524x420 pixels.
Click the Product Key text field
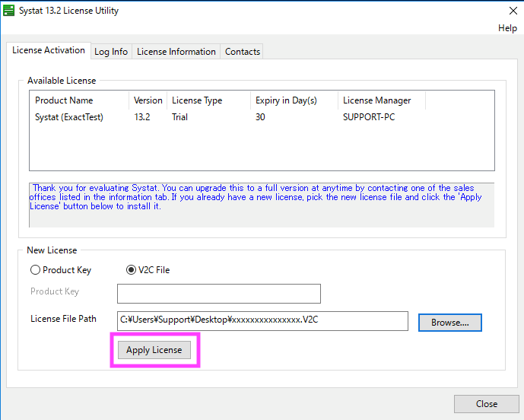point(218,294)
